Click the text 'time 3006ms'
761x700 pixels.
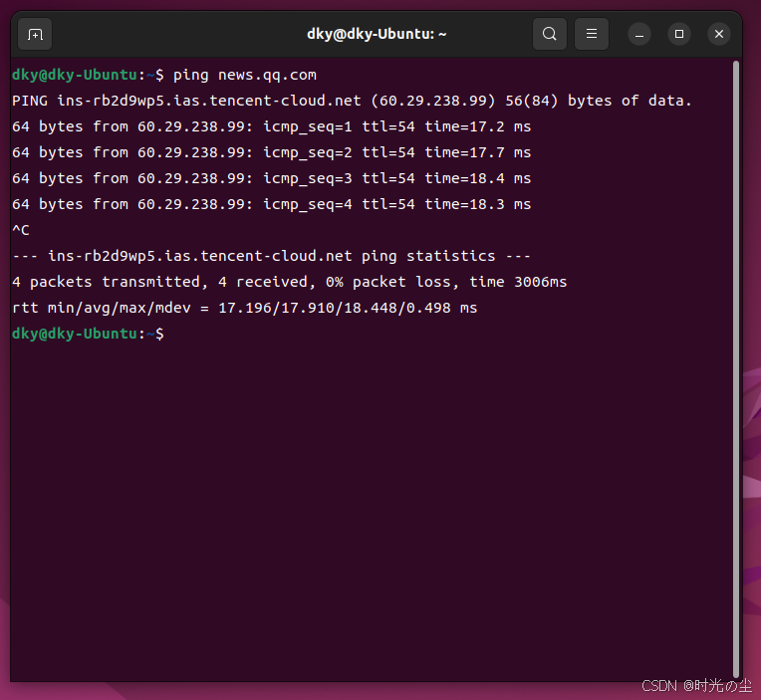518,282
